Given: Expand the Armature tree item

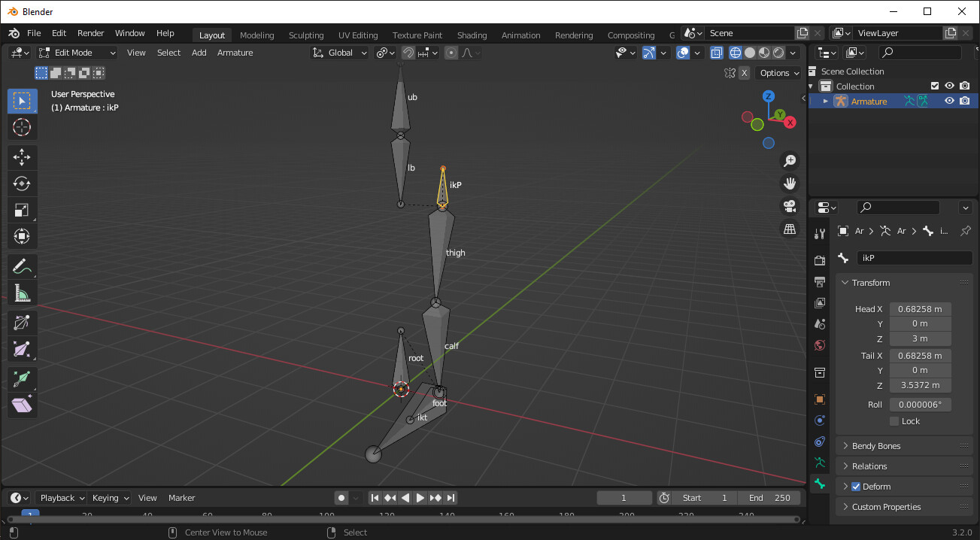Looking at the screenshot, I should (x=826, y=101).
